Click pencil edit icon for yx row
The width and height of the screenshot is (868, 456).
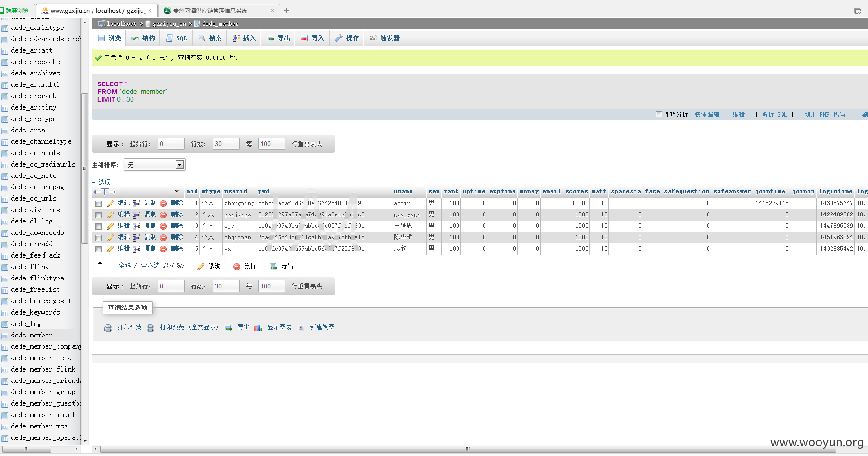[x=110, y=249]
